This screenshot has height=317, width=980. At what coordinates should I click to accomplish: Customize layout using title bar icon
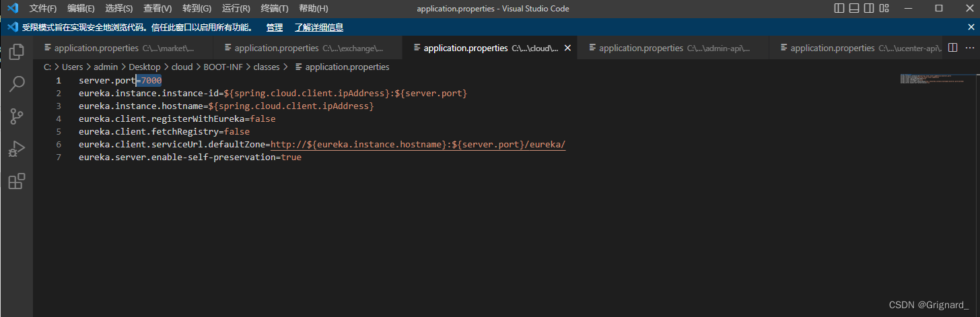(884, 8)
